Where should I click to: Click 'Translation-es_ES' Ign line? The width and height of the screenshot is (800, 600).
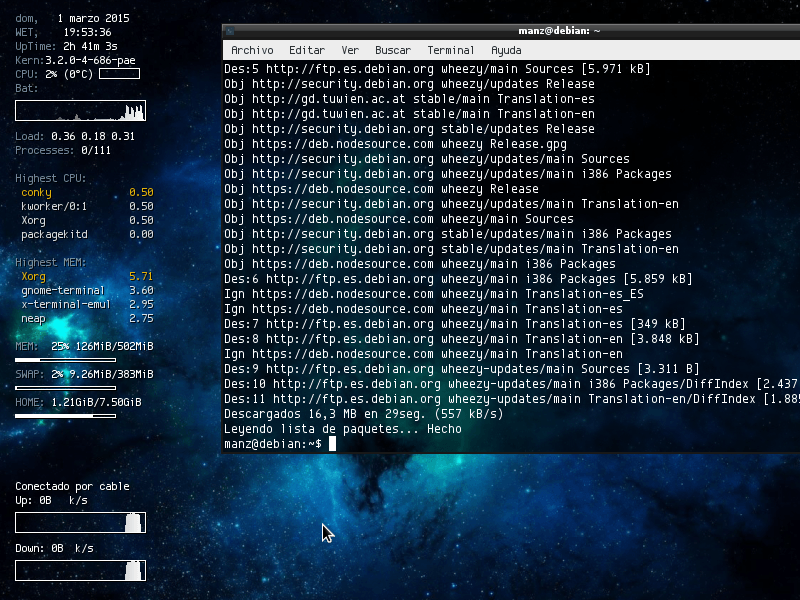434,294
